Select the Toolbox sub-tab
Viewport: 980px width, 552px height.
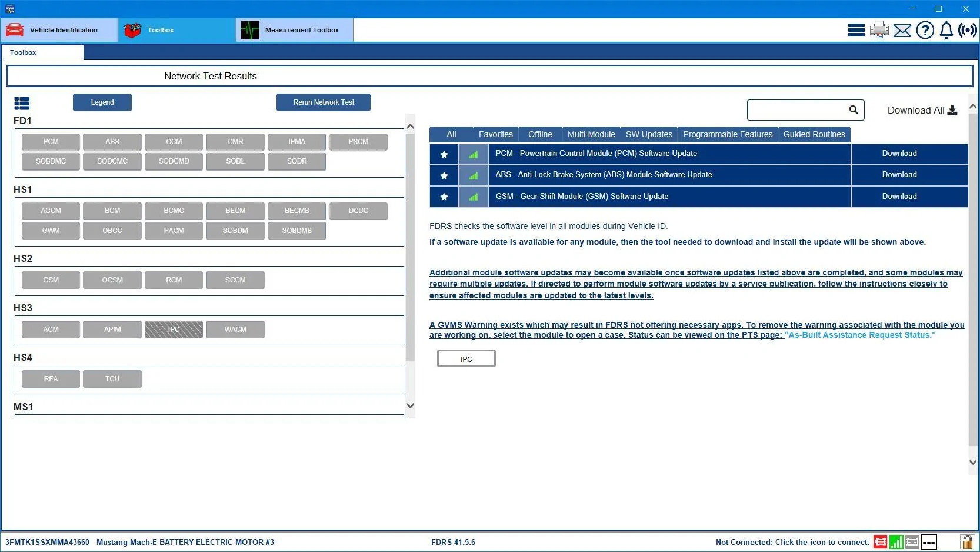tap(42, 52)
